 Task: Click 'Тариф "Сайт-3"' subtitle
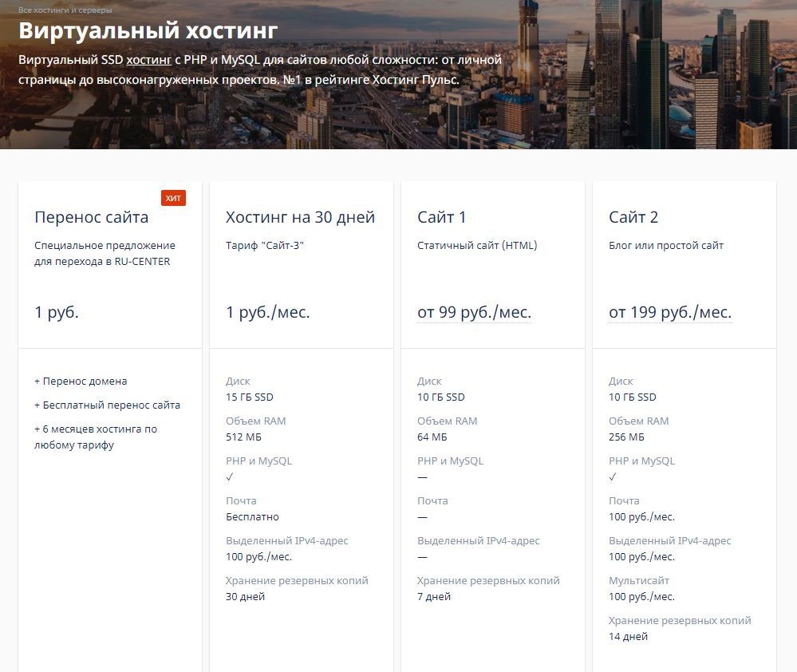pos(265,246)
